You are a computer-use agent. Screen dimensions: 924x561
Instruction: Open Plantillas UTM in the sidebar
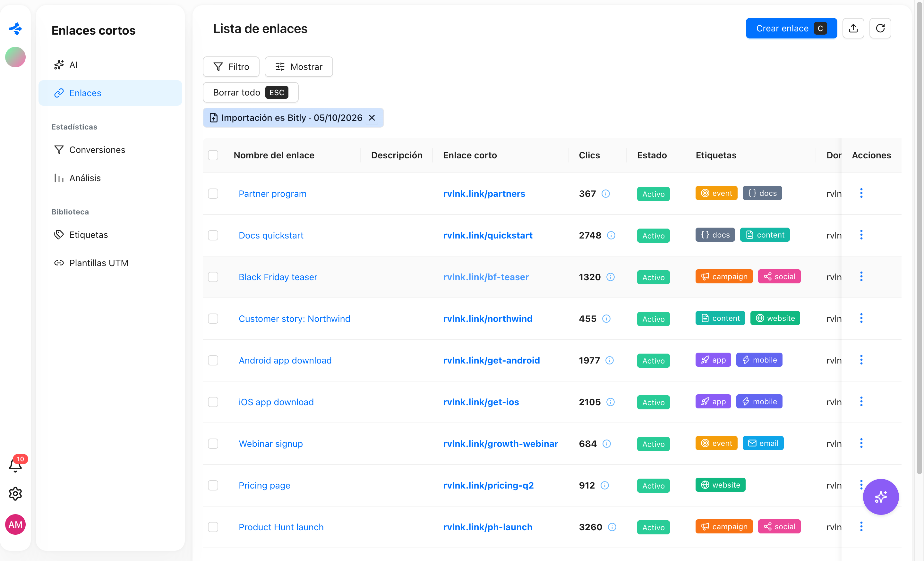(x=110, y=263)
